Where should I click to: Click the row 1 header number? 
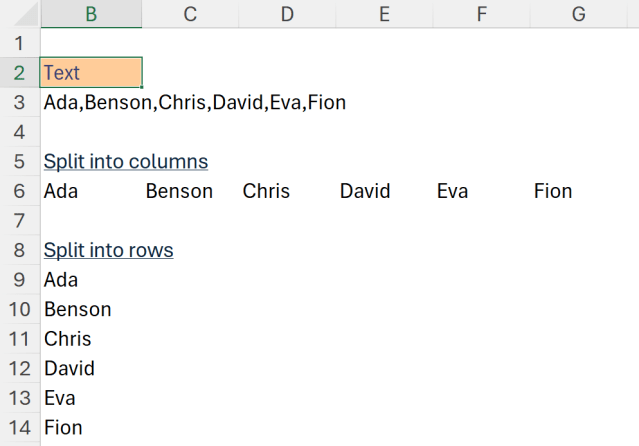tap(19, 44)
